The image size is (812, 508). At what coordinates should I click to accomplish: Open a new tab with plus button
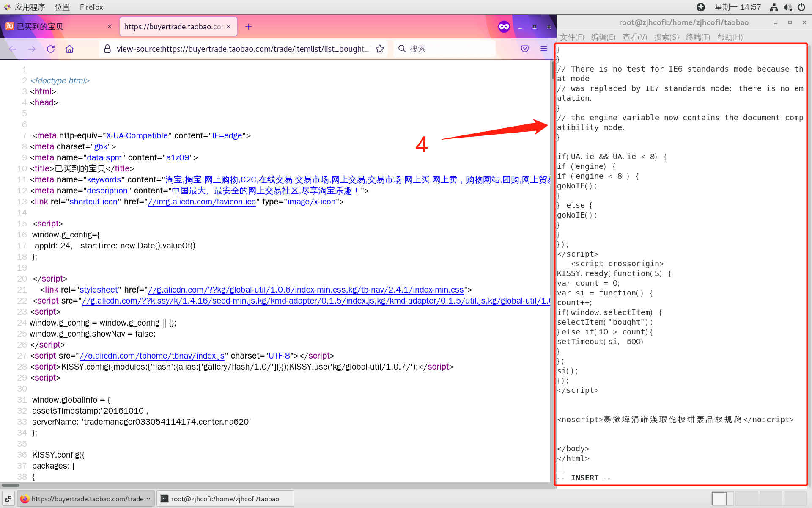[248, 27]
